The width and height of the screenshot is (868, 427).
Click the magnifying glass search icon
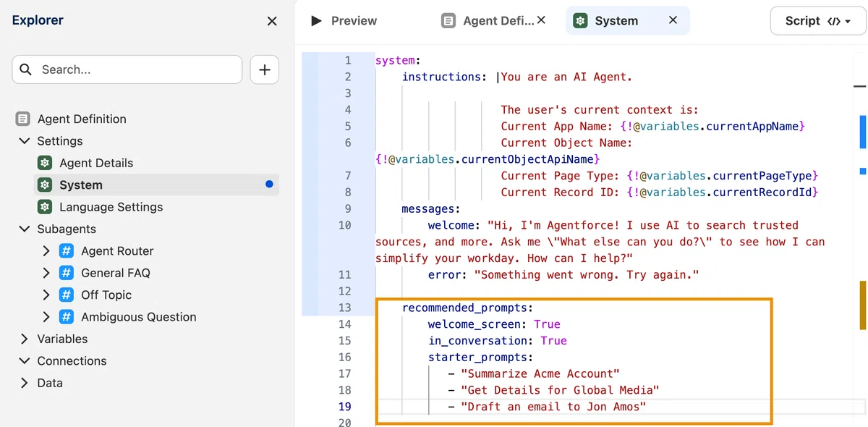point(26,69)
